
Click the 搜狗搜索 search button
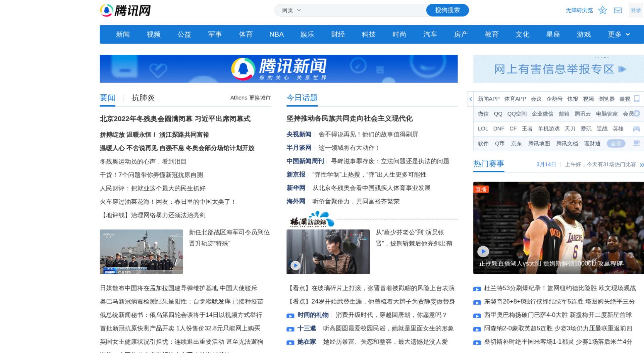click(x=447, y=10)
